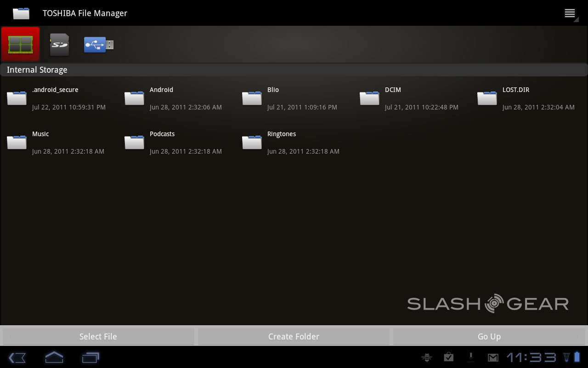Open the USB connection notification icon
Screen dimensions: 588x368
coord(471,357)
